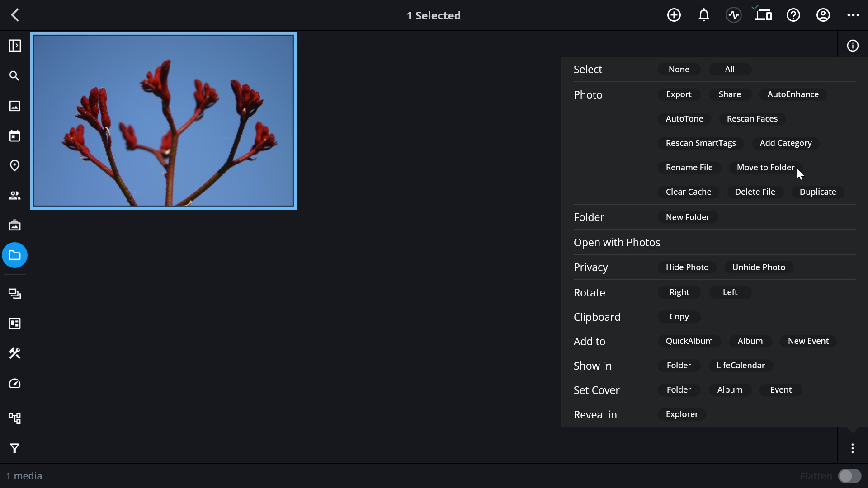Screen dimensions: 868x488
Task: Open the speed gauge icon in the sidebar
Action: click(15, 384)
